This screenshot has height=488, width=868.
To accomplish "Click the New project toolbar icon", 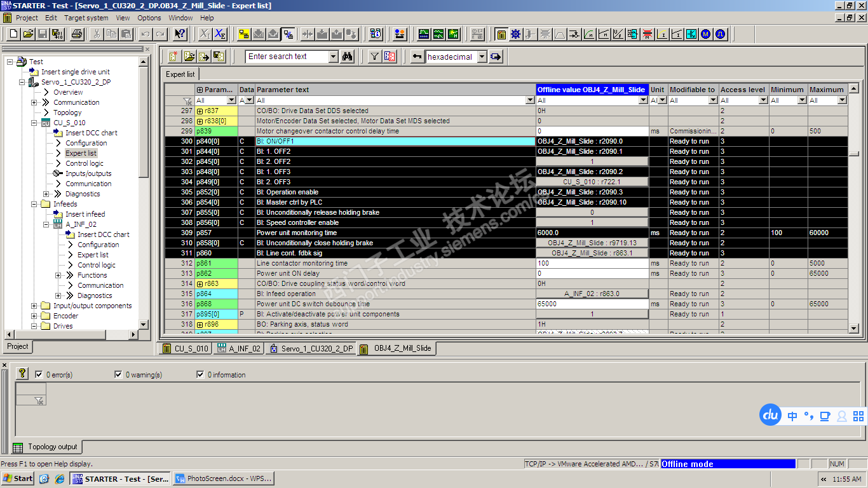I will point(14,34).
